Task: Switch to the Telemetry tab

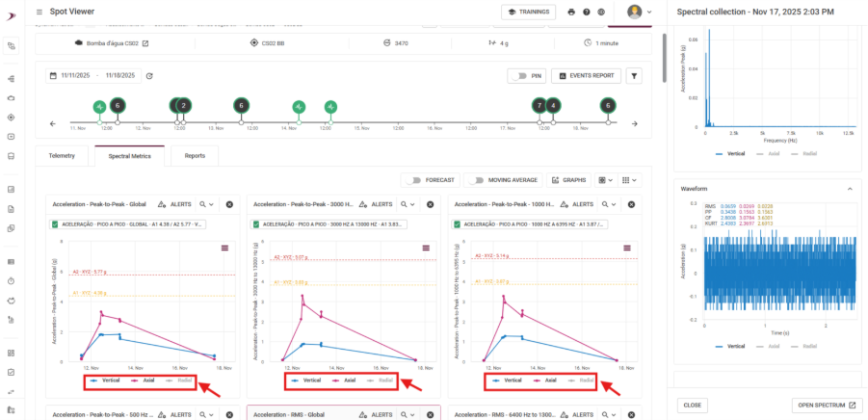Action: tap(62, 155)
